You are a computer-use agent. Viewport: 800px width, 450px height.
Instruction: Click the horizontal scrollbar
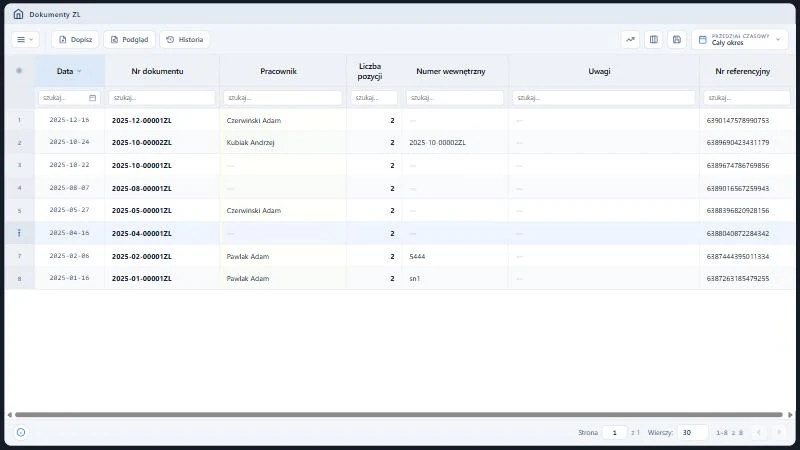398,415
